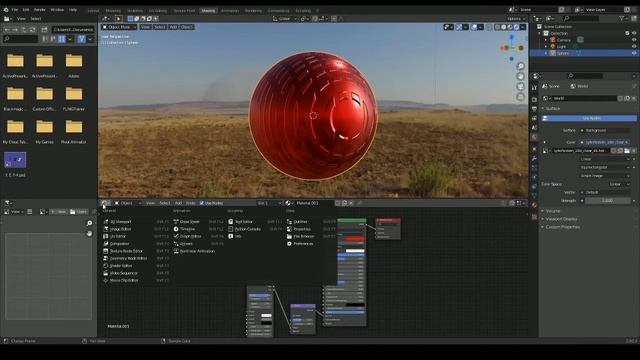Open Video Sequencer editor type
This screenshot has height=360, width=640.
point(123,273)
